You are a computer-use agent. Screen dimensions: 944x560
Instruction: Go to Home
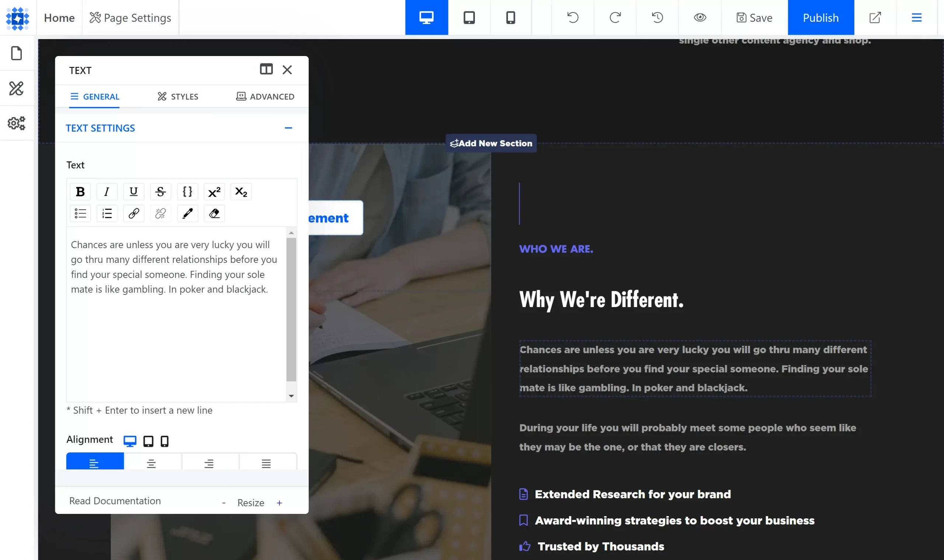59,18
